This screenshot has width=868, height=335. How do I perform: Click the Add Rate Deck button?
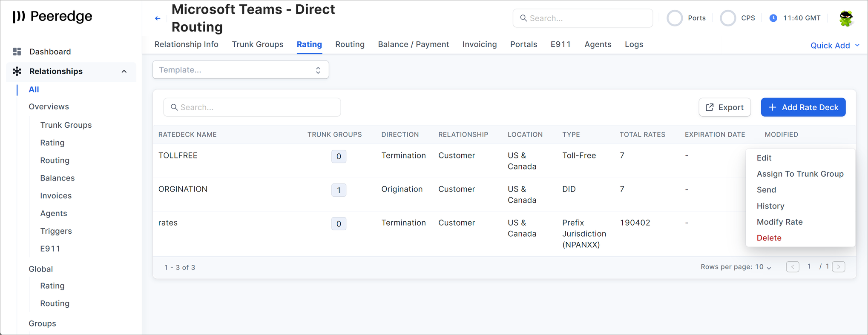click(x=803, y=107)
